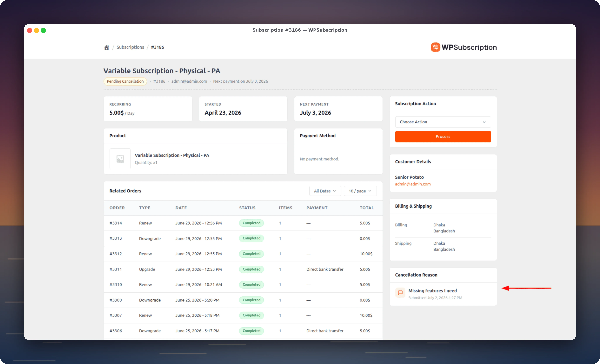Image resolution: width=600 pixels, height=364 pixels.
Task: Click the TOTAL column header
Action: (x=367, y=208)
